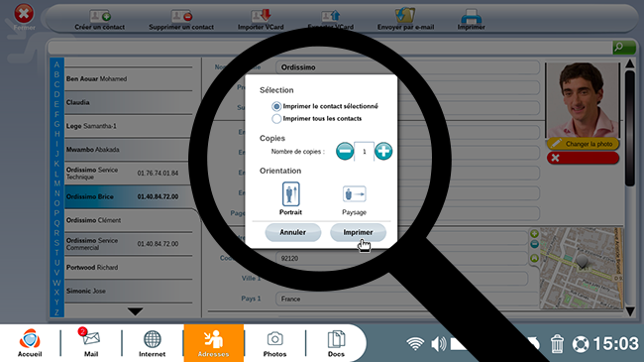Image resolution: width=644 pixels, height=362 pixels.
Task: Jump to letter O in index
Action: point(56,203)
